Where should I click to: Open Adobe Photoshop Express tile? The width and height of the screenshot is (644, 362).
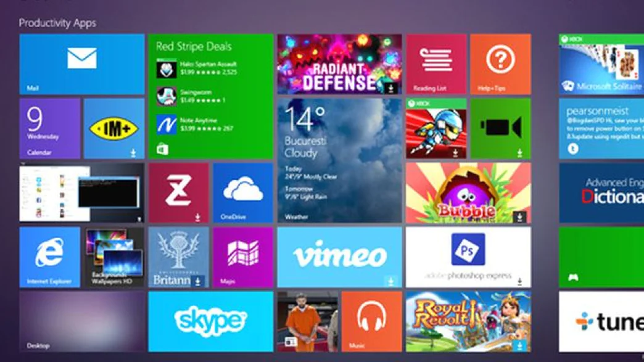tap(469, 257)
